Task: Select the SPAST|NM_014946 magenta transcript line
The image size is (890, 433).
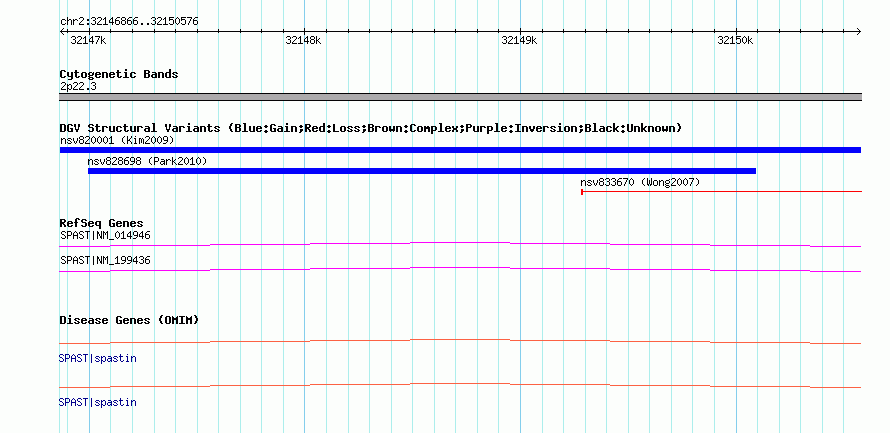Action: pyautogui.click(x=460, y=245)
